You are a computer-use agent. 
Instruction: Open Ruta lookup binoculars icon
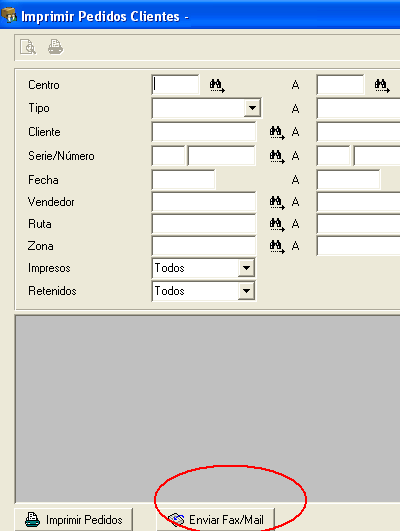coord(277,224)
